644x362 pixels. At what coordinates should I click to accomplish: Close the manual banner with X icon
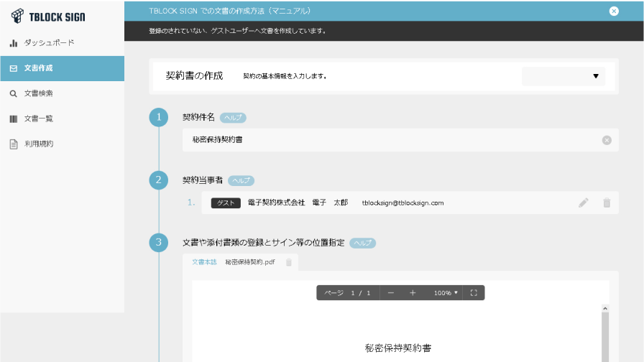pos(613,11)
